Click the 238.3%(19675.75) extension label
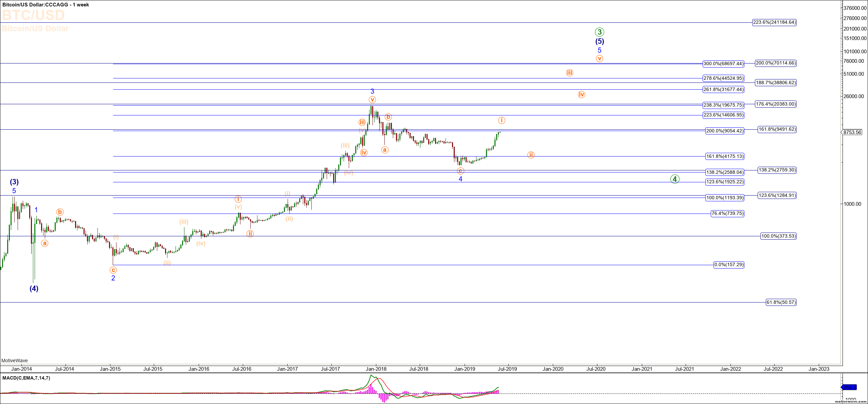The height and width of the screenshot is (404, 868). 723,105
